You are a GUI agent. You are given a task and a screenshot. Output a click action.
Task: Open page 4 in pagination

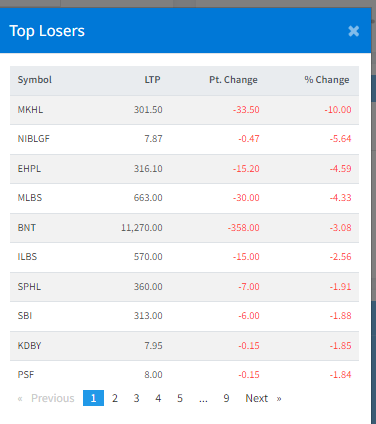tap(158, 398)
